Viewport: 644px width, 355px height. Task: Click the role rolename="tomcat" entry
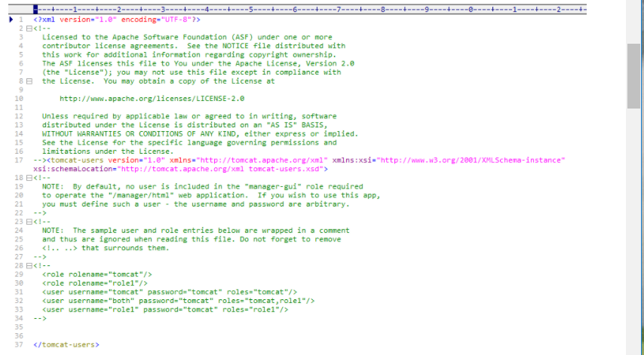tap(97, 274)
